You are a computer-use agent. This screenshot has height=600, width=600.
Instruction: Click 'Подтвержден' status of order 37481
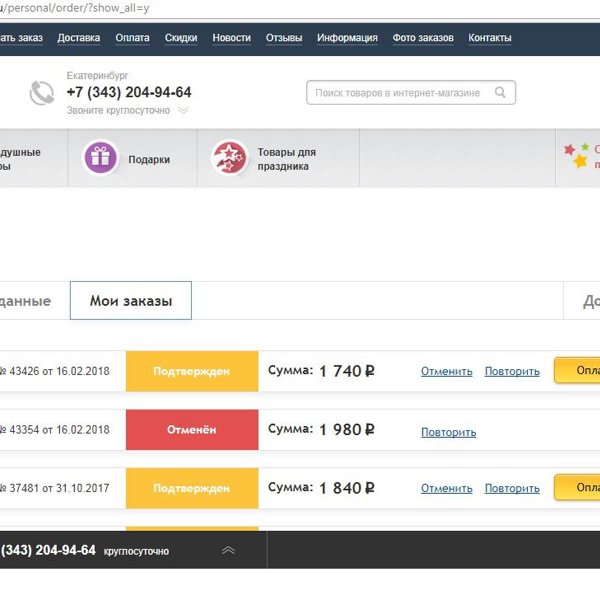click(x=192, y=488)
